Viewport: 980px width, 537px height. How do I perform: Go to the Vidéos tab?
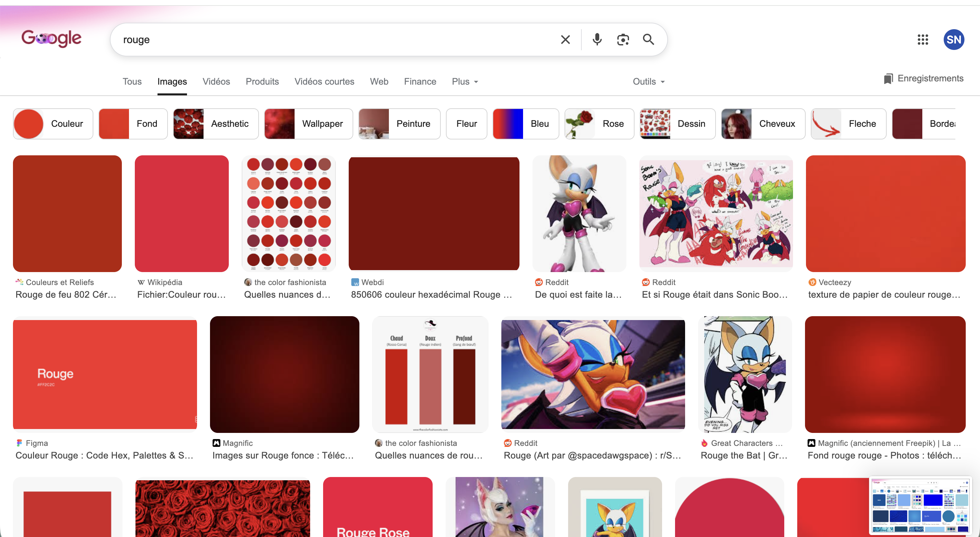point(216,81)
